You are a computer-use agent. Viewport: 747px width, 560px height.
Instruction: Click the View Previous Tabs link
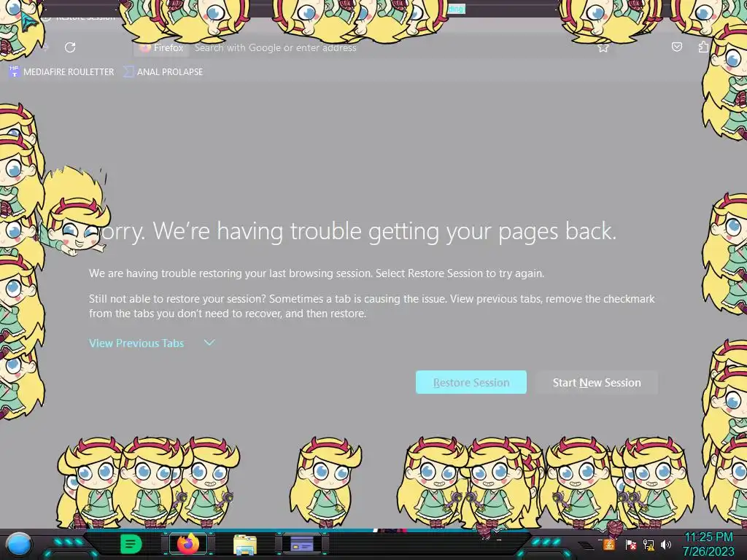coord(136,343)
